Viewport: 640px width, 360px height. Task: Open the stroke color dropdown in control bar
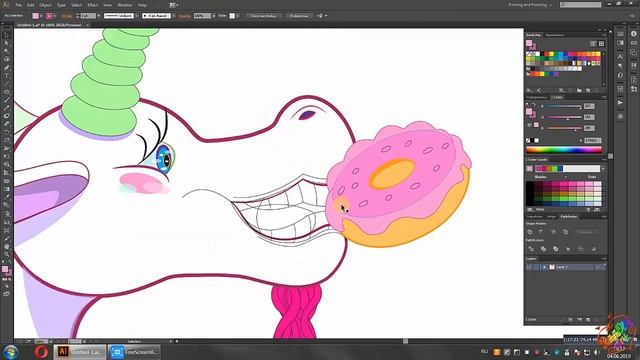pyautogui.click(x=55, y=16)
